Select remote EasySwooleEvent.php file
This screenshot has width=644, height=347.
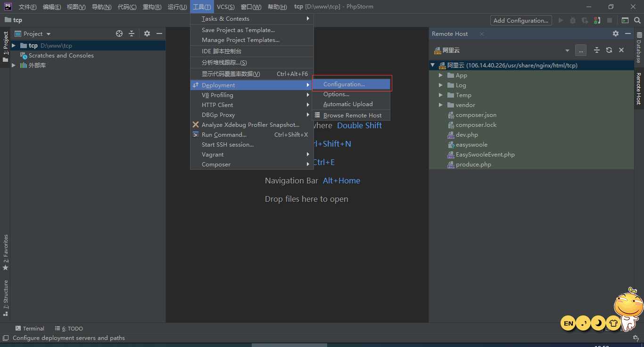pyautogui.click(x=485, y=154)
